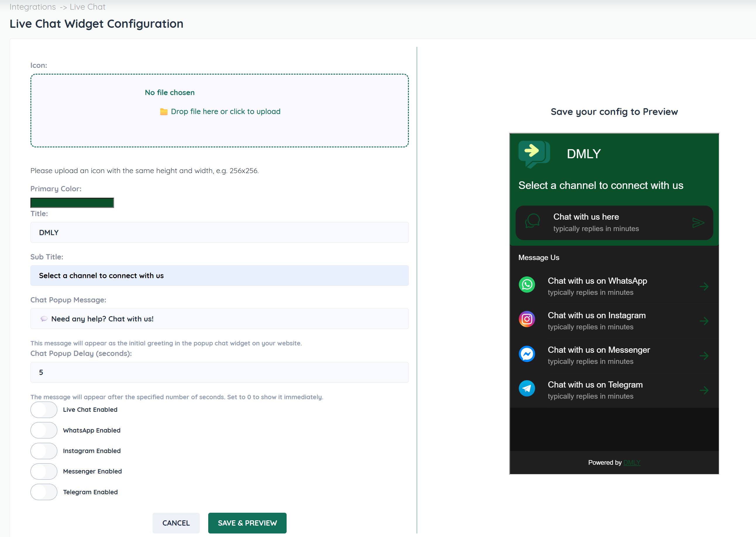
Task: Click the Instagram icon in the preview
Action: coord(527,319)
